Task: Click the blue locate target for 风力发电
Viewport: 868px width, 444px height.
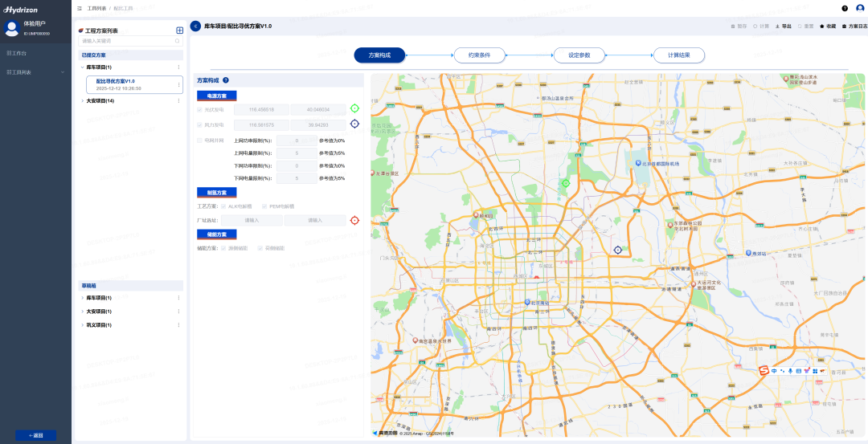Action: pyautogui.click(x=354, y=124)
